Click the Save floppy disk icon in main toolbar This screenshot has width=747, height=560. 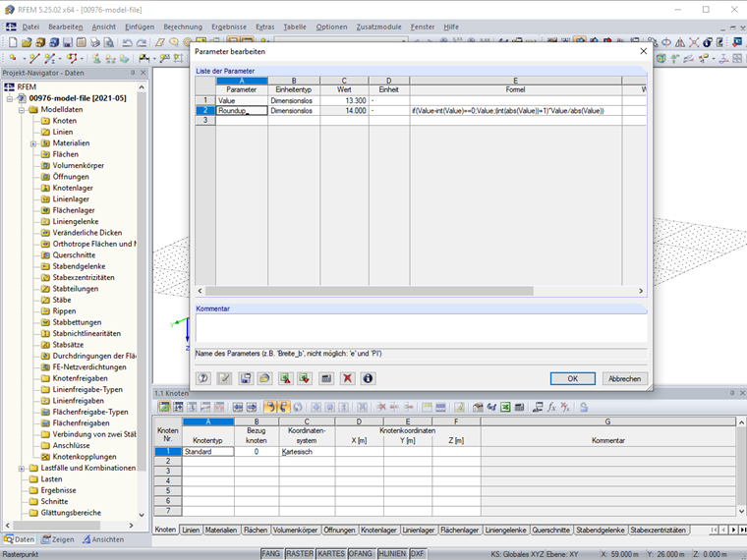coord(68,42)
